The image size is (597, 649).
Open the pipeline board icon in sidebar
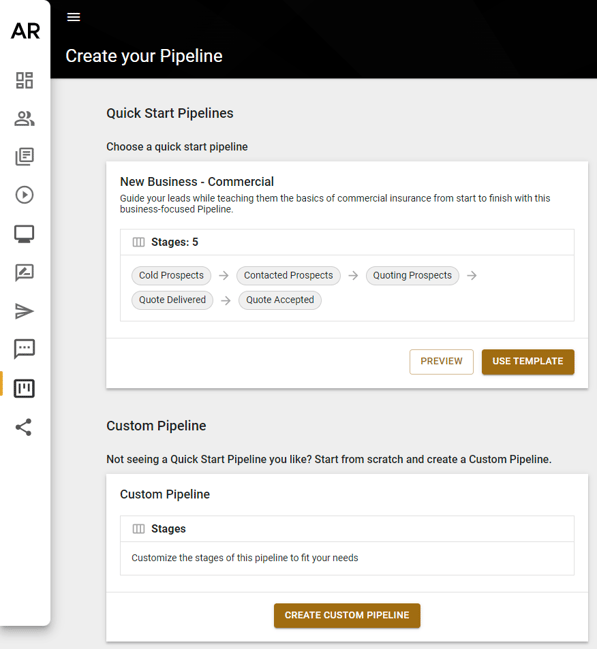(24, 388)
